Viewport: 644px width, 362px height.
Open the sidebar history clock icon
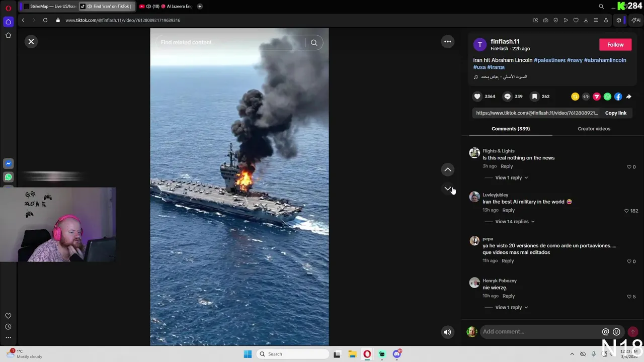tap(8, 327)
